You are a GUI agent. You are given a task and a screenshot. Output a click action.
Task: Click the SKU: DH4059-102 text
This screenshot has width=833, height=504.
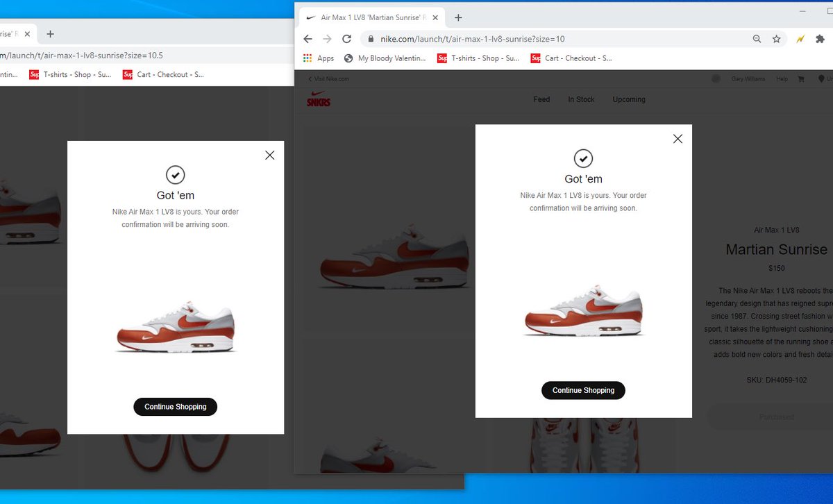[x=776, y=380]
